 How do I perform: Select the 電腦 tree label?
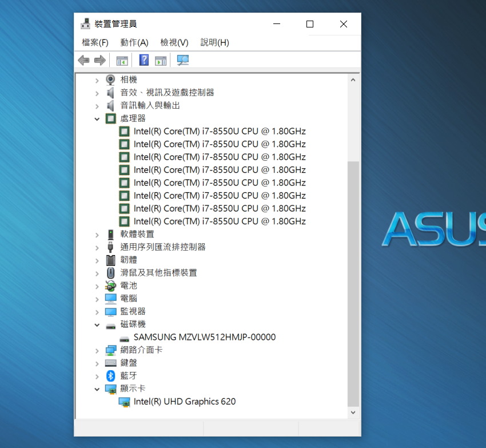coord(129,299)
